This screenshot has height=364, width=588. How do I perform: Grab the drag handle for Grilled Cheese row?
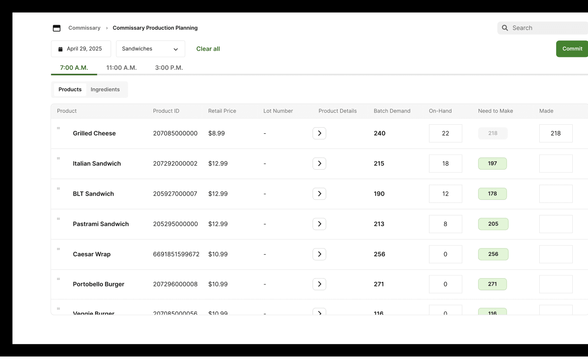[58, 128]
